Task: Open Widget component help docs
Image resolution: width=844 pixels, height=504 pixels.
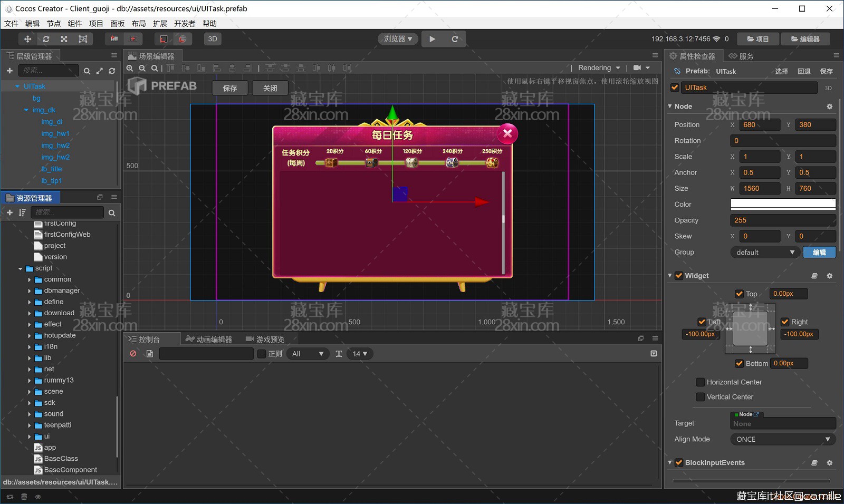Action: click(x=814, y=276)
